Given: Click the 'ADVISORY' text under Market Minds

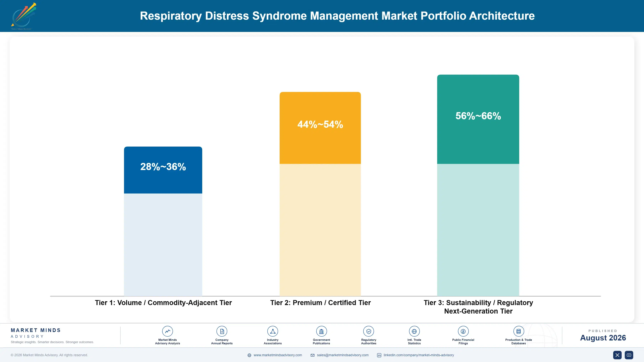Looking at the screenshot, I should [x=27, y=337].
